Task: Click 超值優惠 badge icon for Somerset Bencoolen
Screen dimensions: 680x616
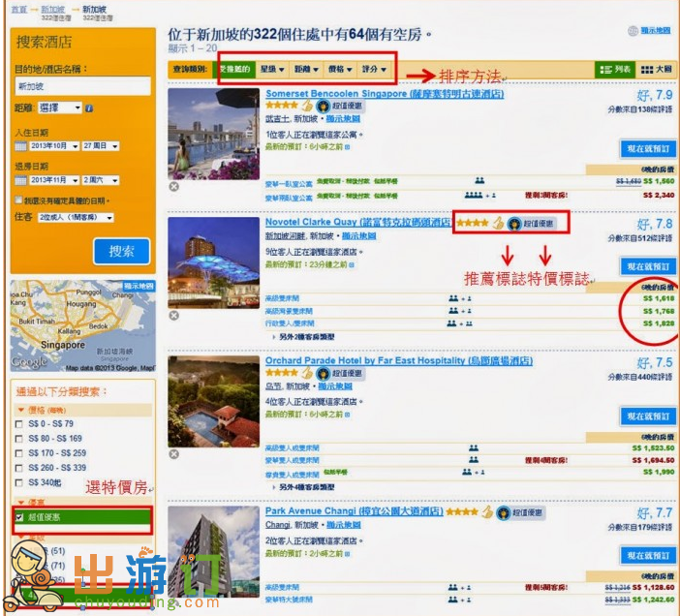Action: click(340, 106)
